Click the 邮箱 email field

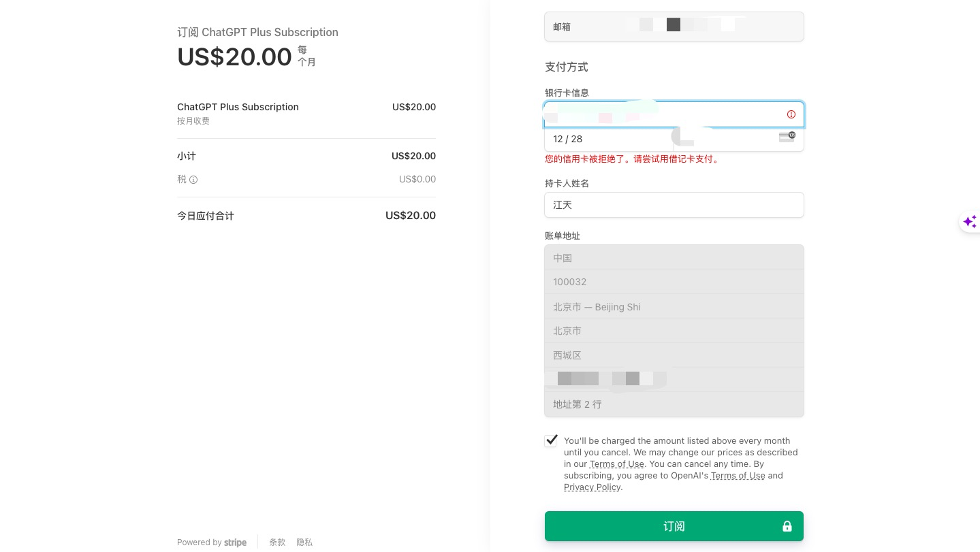pyautogui.click(x=674, y=27)
